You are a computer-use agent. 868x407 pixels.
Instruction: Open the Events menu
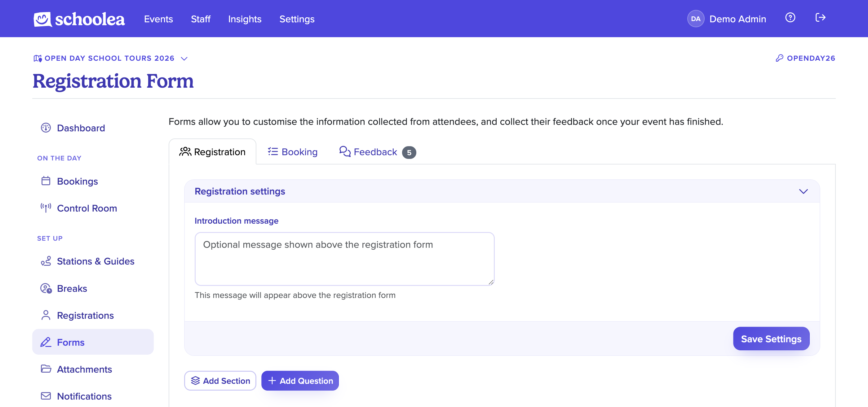[158, 19]
